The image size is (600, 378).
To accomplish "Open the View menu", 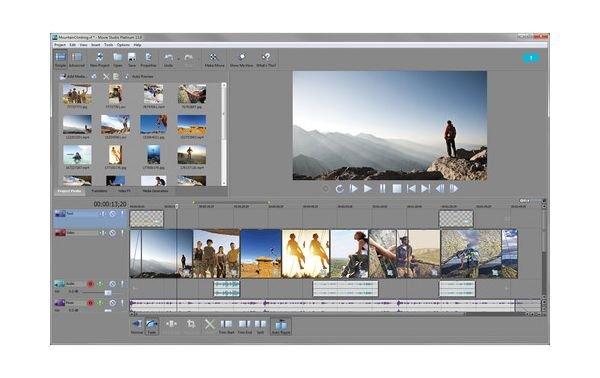I will [83, 45].
